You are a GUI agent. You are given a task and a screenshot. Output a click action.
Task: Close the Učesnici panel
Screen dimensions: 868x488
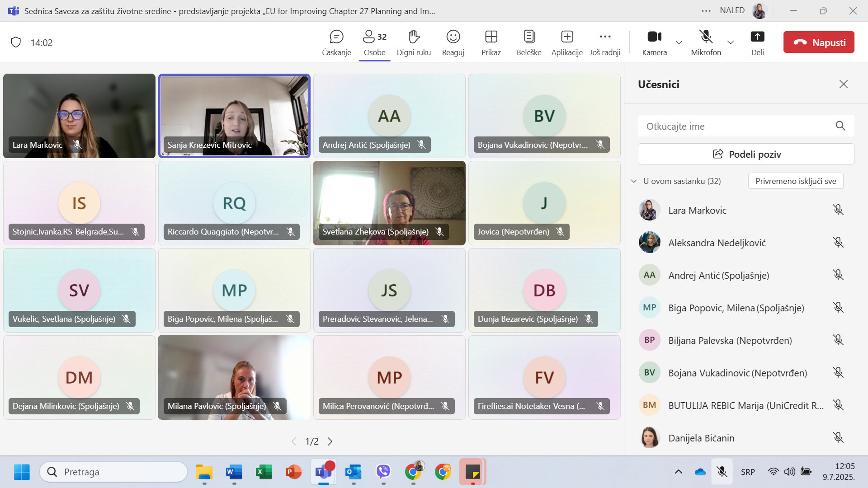point(843,84)
